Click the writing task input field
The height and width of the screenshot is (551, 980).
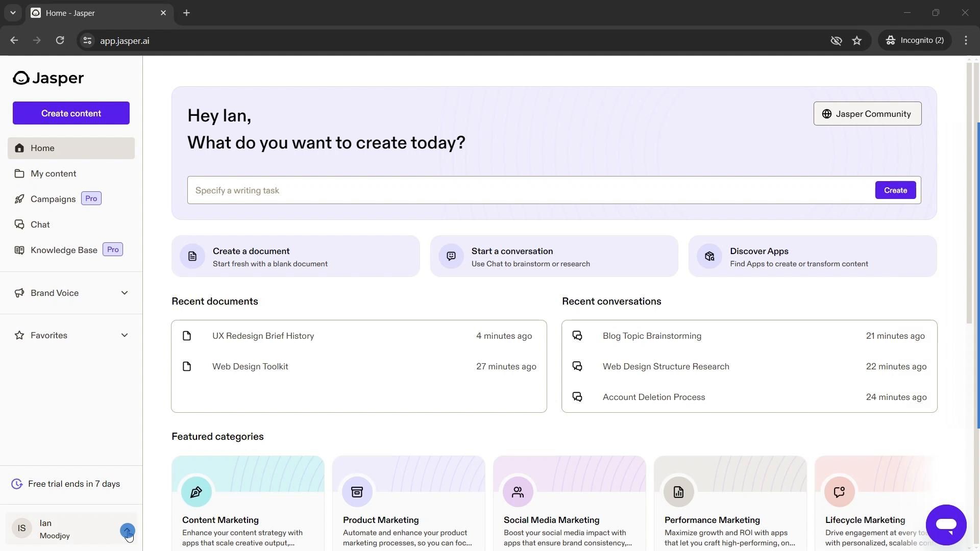click(531, 190)
